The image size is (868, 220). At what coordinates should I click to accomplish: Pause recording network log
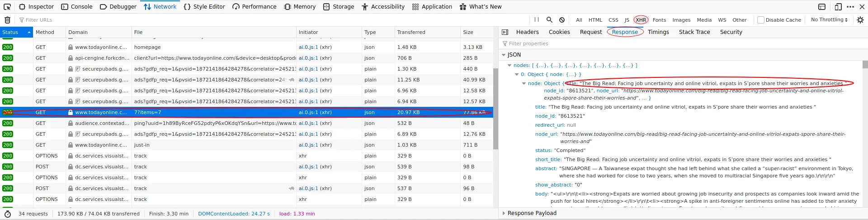click(x=537, y=20)
